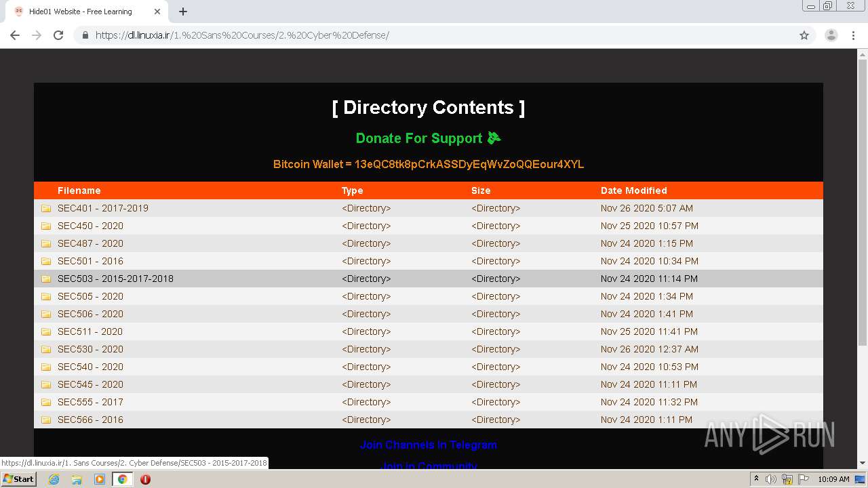Open SEC530 - 2020 directory link
The image size is (868, 488).
tap(90, 349)
